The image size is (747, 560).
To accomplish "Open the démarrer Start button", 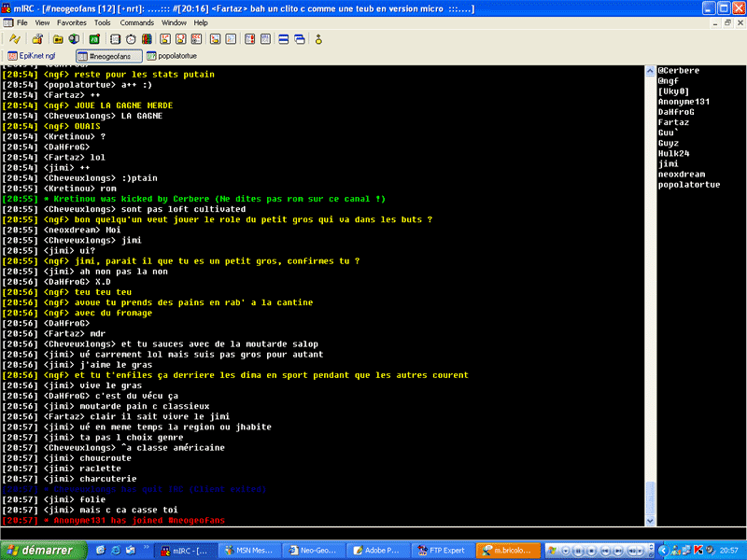I will [x=37, y=550].
